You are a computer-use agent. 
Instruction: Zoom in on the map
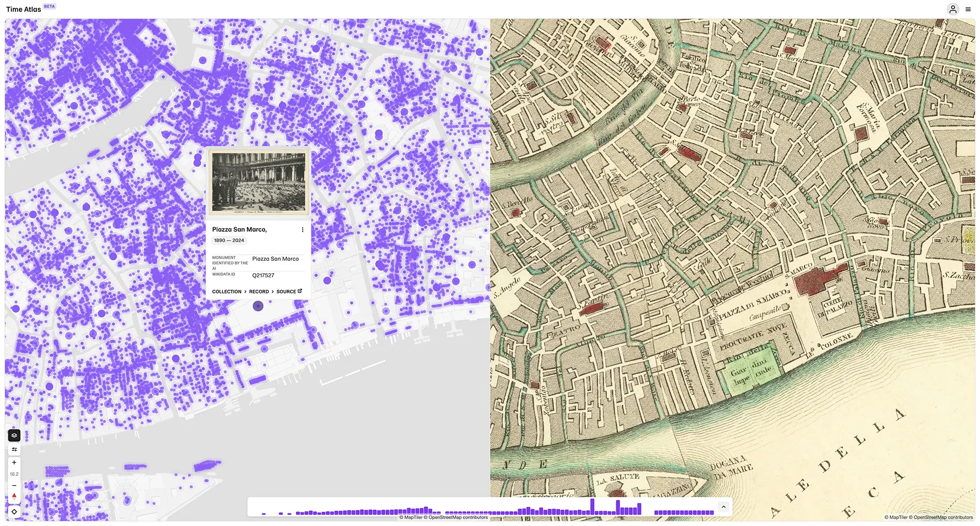[14, 463]
